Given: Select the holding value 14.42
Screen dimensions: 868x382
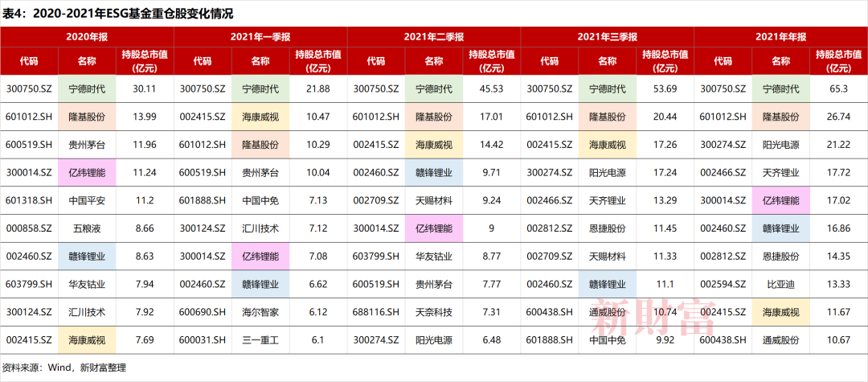Looking at the screenshot, I should point(492,145).
